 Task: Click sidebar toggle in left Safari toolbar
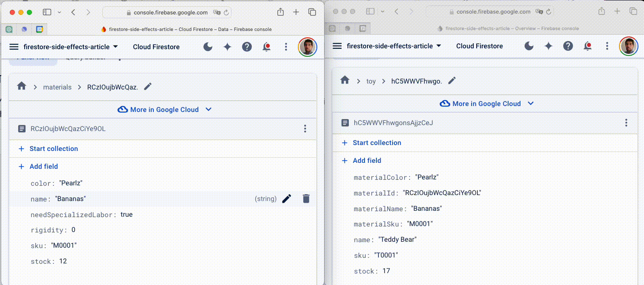tap(47, 12)
